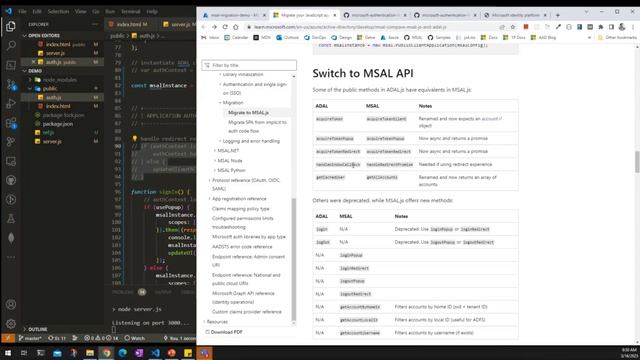Screen dimensions: 640x360
Task: Click the master branch status bar item
Action: pos(30,338)
